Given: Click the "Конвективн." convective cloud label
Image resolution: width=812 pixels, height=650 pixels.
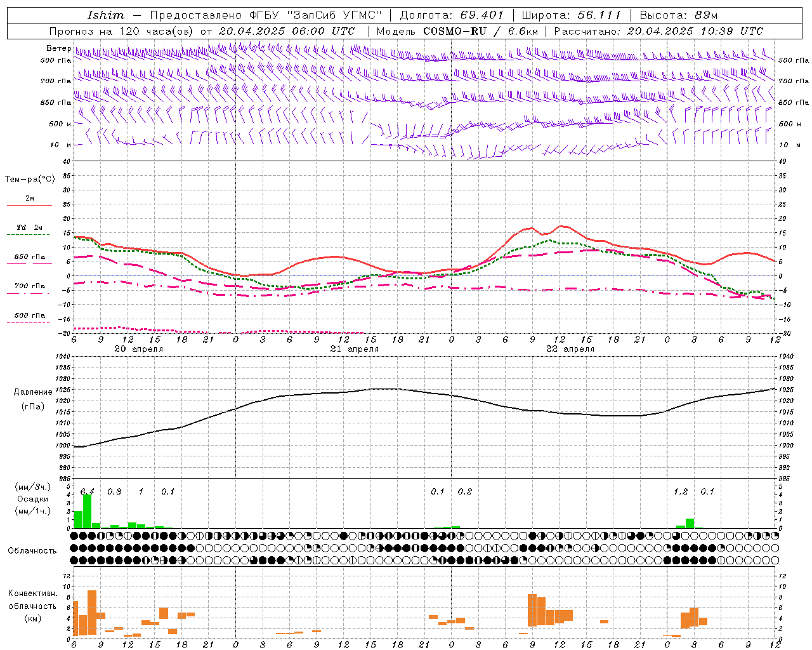Looking at the screenshot, I should (32, 594).
